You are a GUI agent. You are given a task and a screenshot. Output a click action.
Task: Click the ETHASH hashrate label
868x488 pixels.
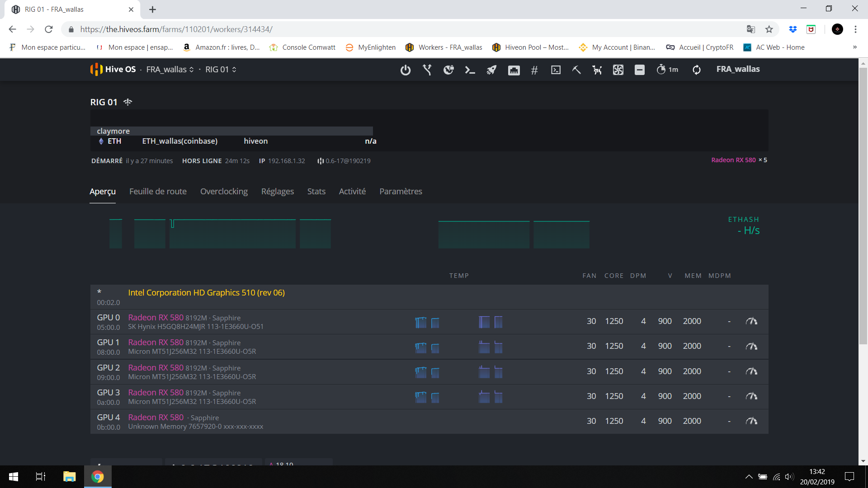tap(743, 220)
